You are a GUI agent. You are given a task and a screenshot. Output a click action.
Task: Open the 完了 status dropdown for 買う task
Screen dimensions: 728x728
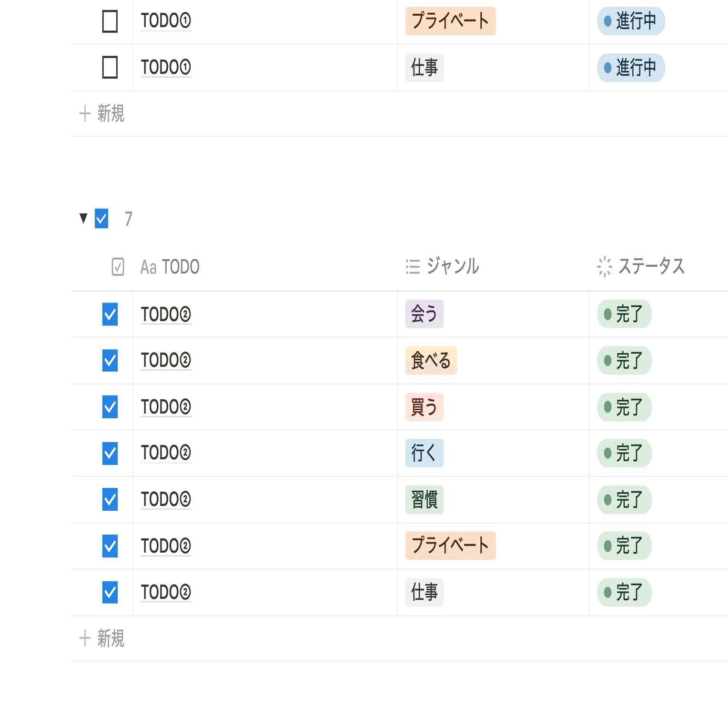624,407
